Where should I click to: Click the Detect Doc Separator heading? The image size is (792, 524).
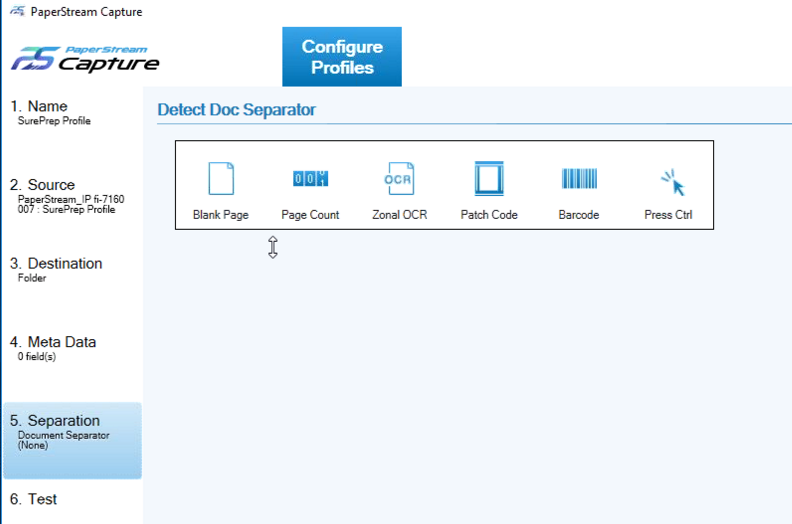click(236, 110)
